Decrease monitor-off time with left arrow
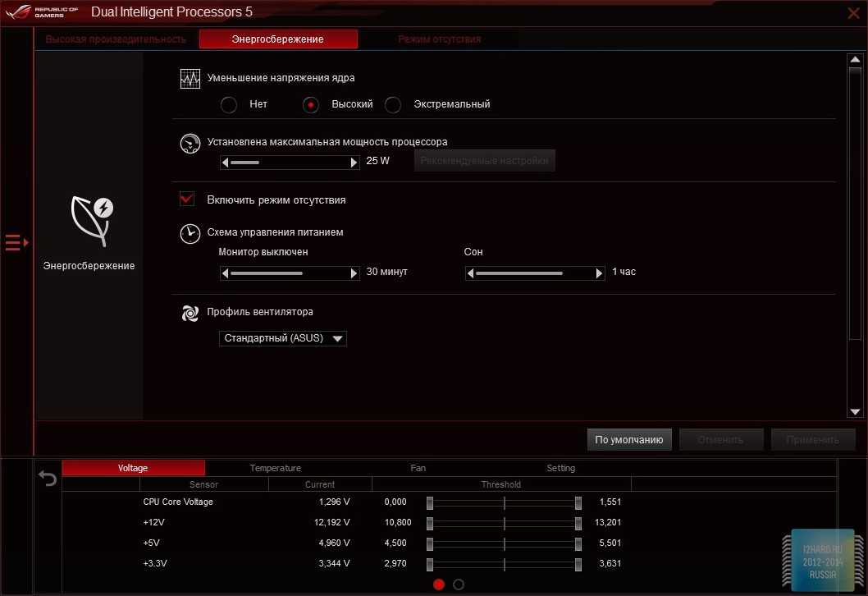 [x=225, y=273]
